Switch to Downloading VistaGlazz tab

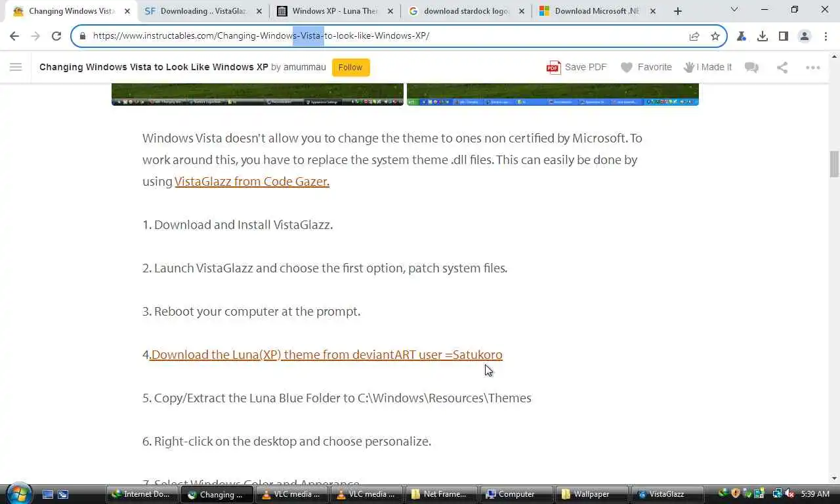click(203, 11)
